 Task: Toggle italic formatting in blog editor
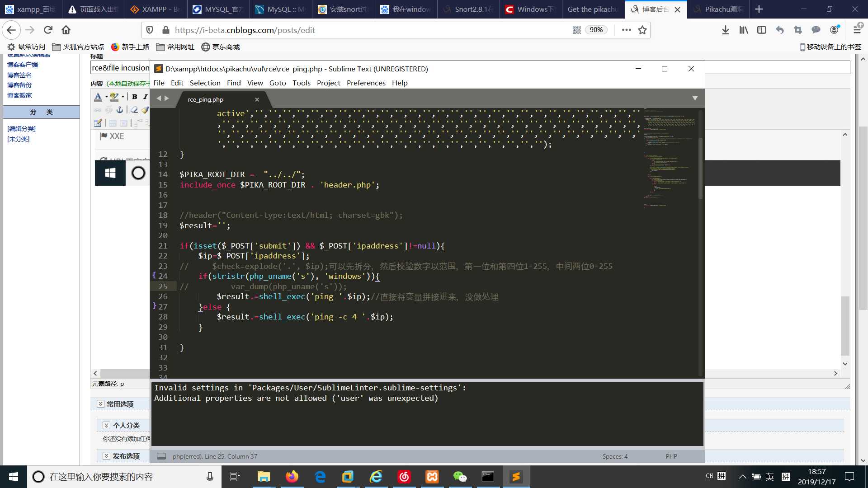(145, 97)
